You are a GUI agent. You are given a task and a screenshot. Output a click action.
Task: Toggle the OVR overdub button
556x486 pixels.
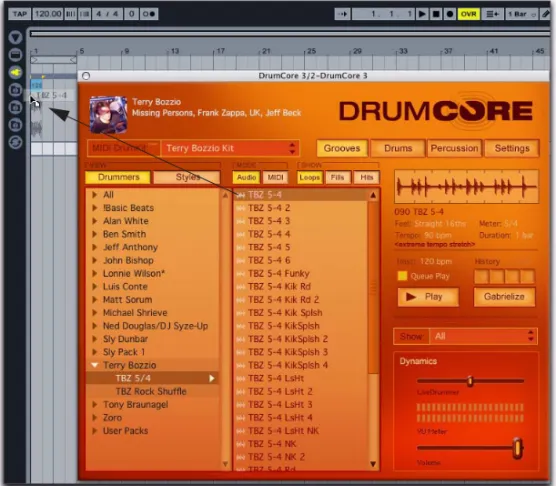[x=468, y=14]
